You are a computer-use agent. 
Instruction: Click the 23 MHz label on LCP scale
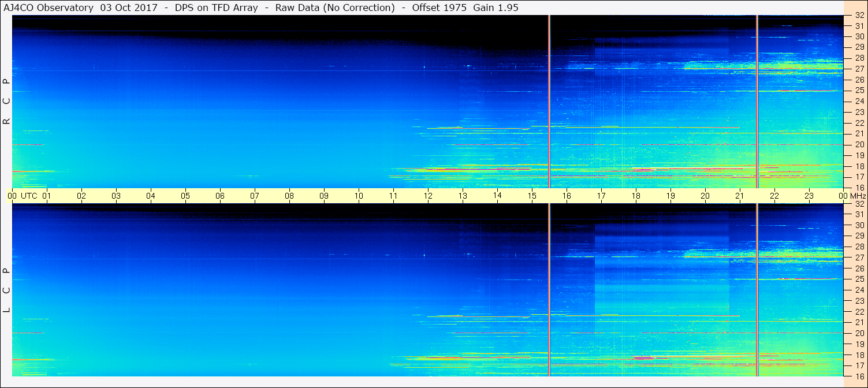pyautogui.click(x=859, y=301)
